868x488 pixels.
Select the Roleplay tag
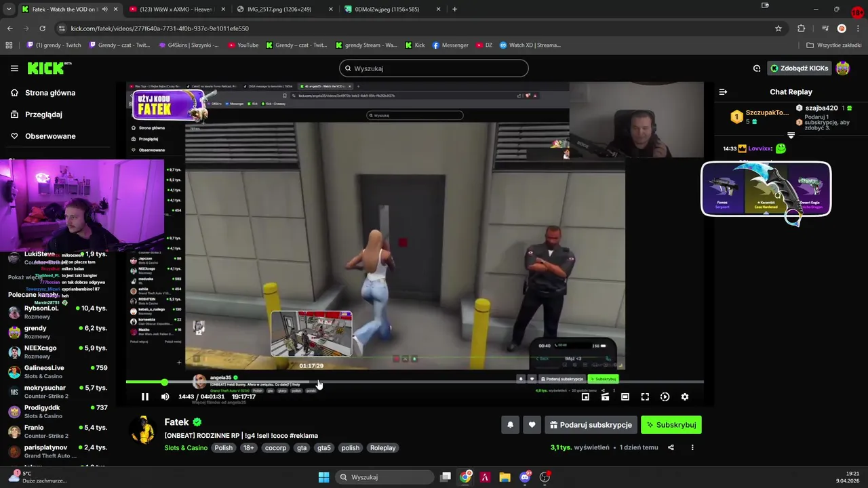tap(382, 448)
